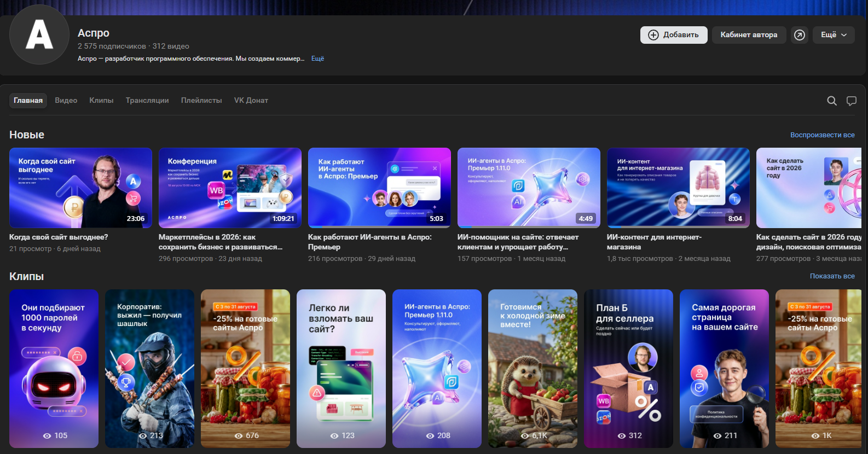The image size is (868, 454).
Task: Click the Добавить button
Action: 674,35
